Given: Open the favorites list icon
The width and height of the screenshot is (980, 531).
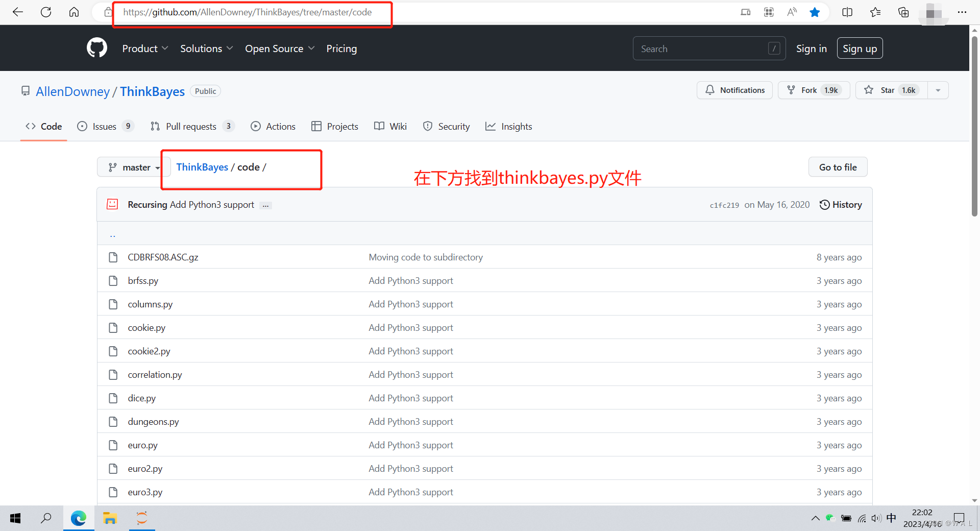Looking at the screenshot, I should (875, 12).
